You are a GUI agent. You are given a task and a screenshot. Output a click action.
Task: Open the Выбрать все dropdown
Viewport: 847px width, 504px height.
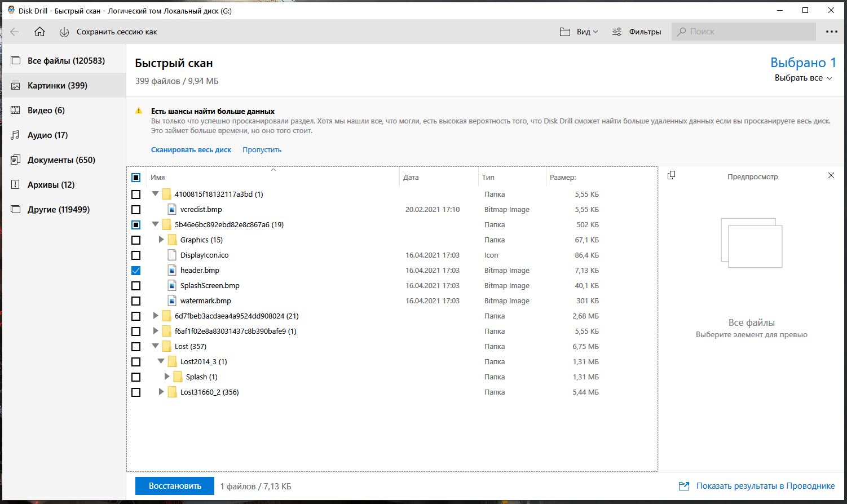pos(804,78)
